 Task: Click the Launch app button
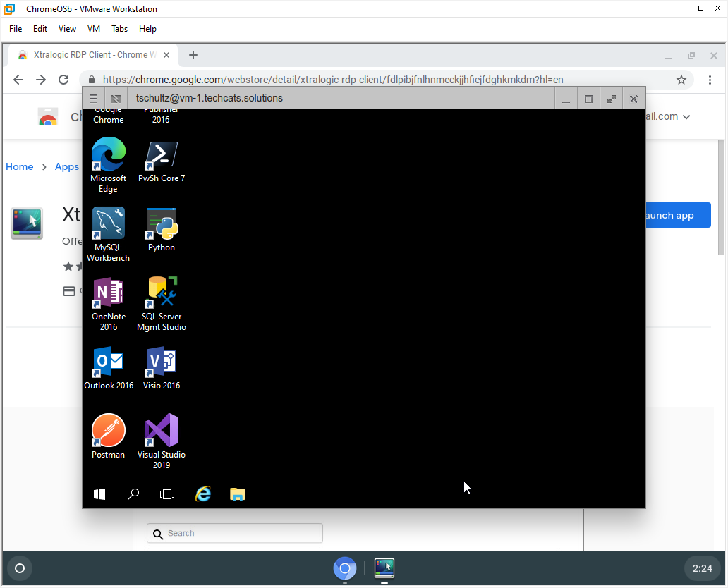(x=678, y=215)
